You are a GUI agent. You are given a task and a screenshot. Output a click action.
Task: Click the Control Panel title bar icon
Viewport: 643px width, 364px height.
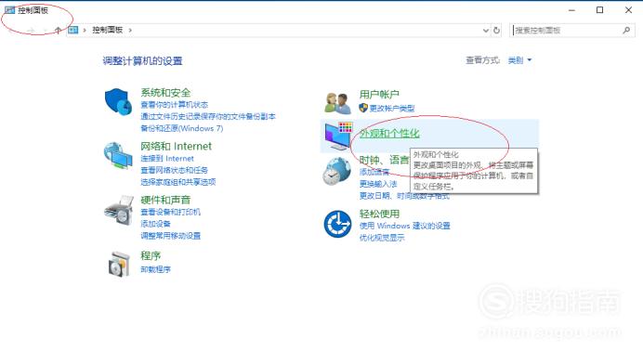click(x=9, y=10)
